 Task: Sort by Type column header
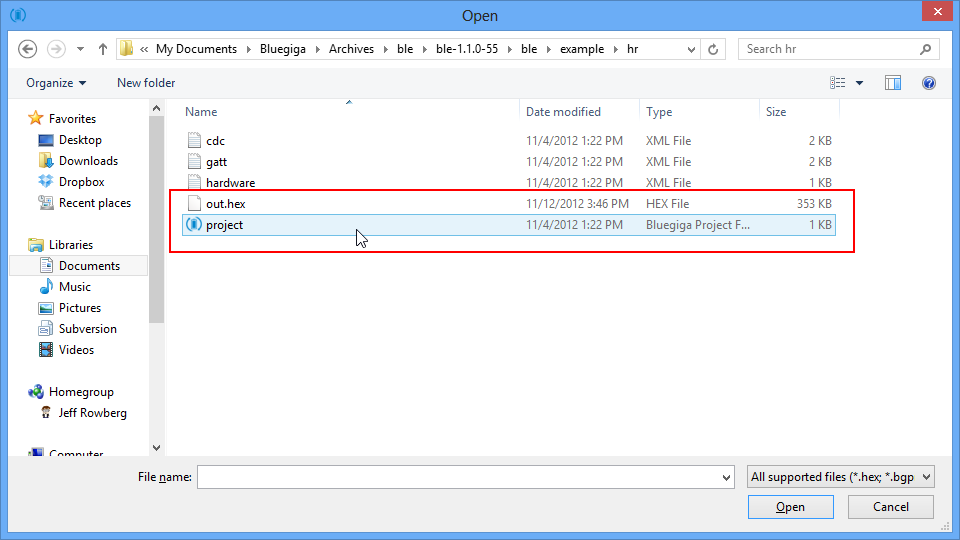[x=659, y=112]
